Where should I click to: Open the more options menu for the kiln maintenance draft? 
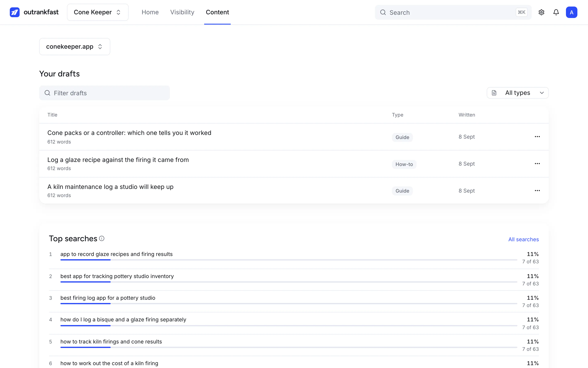[x=537, y=191]
